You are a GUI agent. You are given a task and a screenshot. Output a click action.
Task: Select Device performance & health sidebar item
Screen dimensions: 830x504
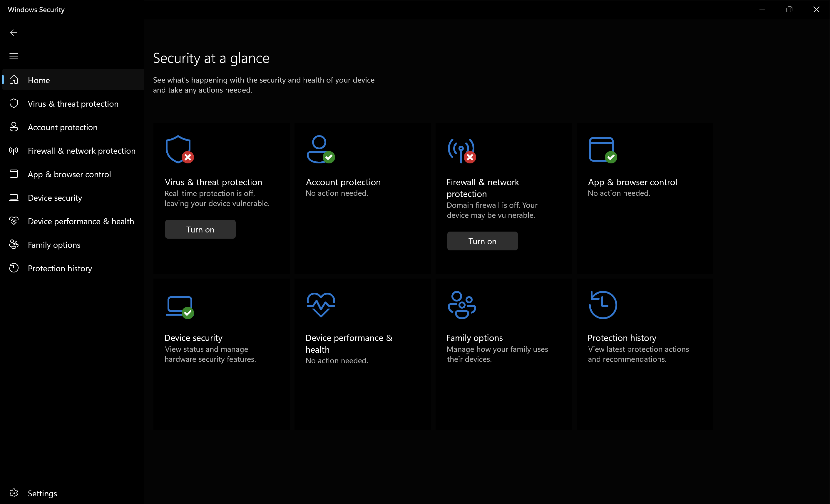[81, 221]
